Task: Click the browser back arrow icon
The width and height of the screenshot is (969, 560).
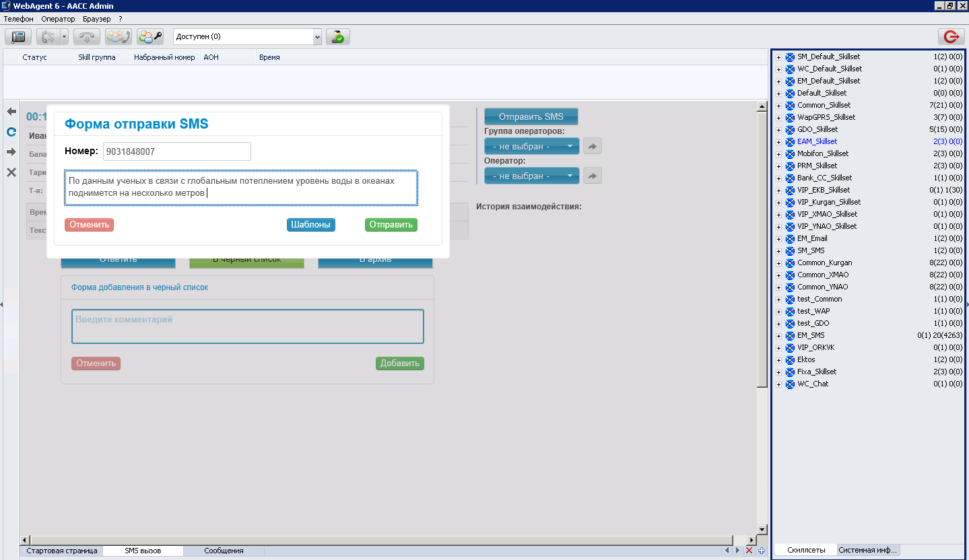Action: 11,111
